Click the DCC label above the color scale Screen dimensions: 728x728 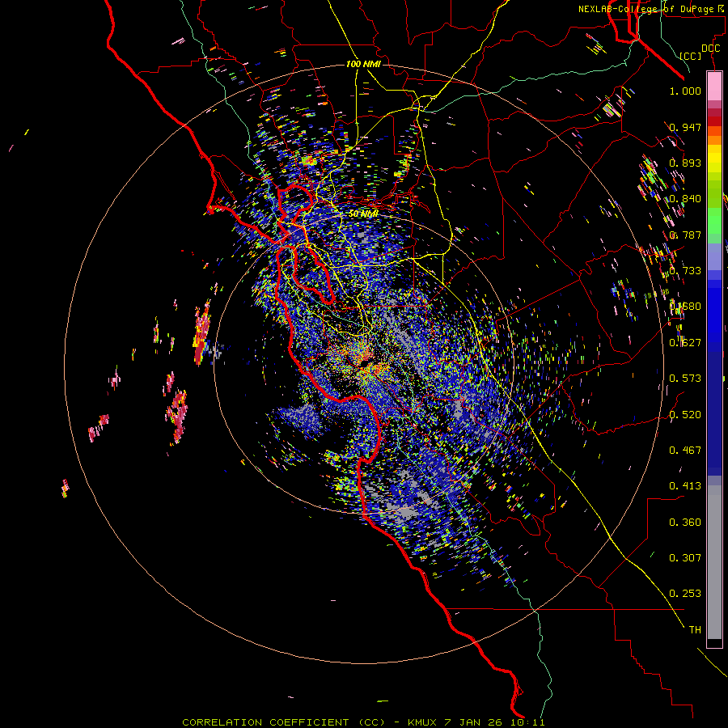(x=710, y=49)
